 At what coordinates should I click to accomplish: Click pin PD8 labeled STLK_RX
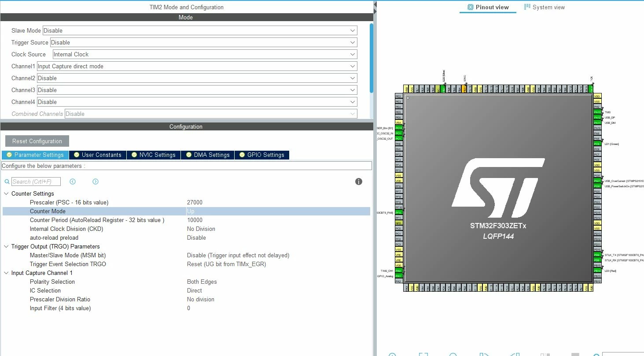[x=597, y=260]
